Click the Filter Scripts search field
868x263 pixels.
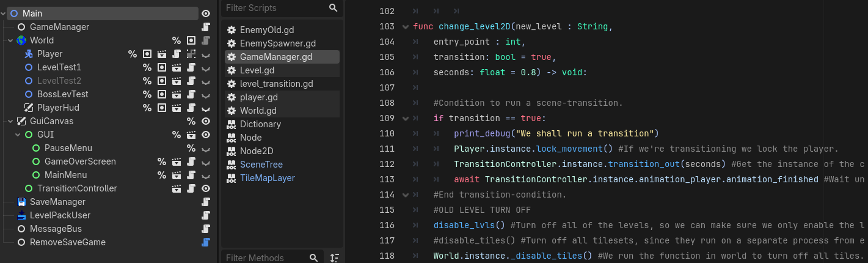275,8
